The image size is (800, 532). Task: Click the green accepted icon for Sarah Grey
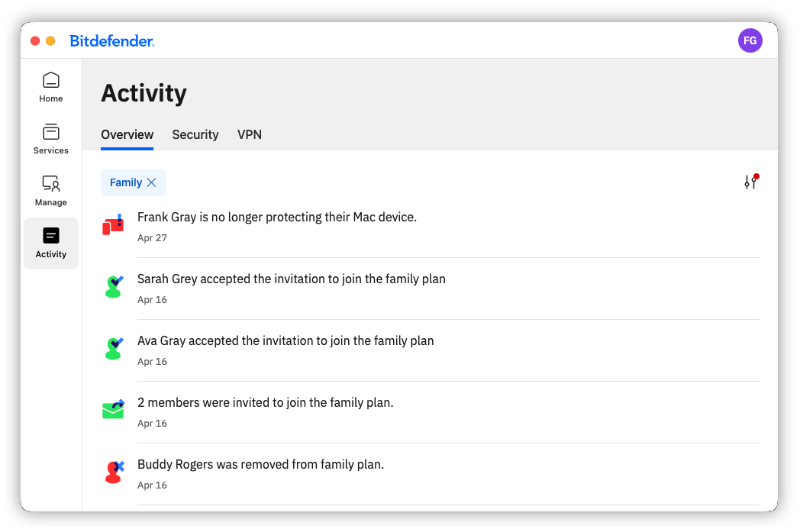click(114, 287)
